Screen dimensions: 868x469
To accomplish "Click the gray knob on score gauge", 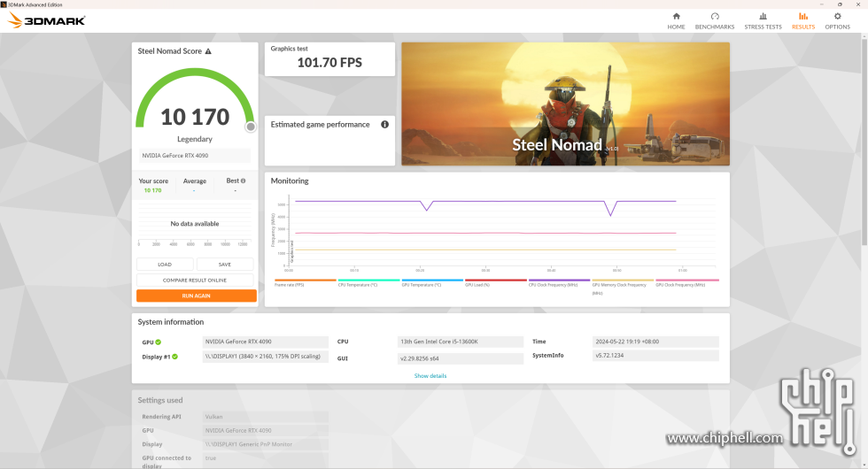I will (x=251, y=127).
